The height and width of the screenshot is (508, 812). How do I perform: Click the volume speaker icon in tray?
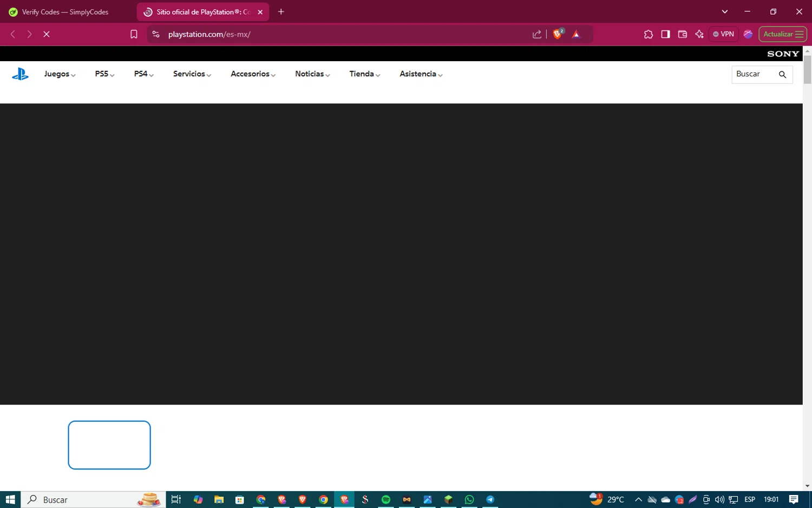[x=719, y=499]
